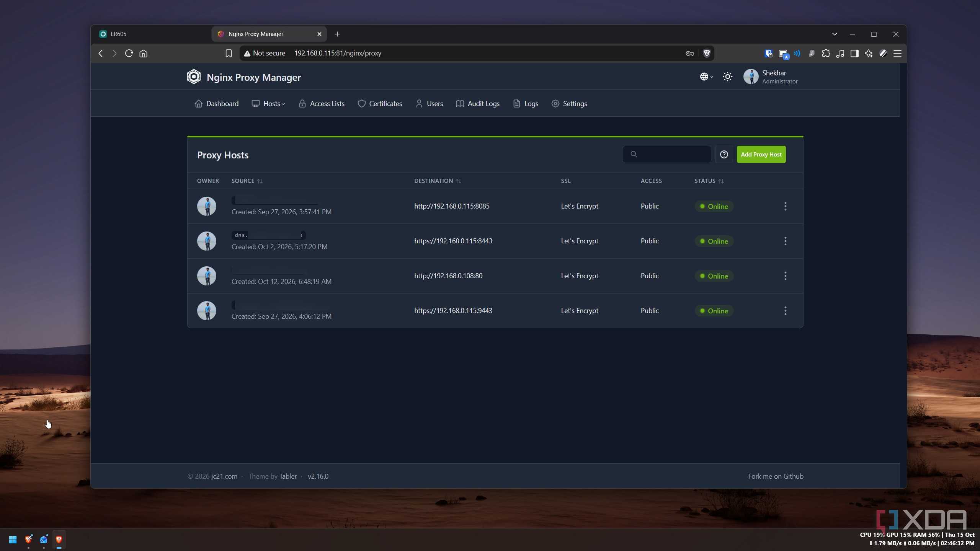Open the language globe dropdown
Image resolution: width=980 pixels, height=551 pixels.
(x=706, y=77)
